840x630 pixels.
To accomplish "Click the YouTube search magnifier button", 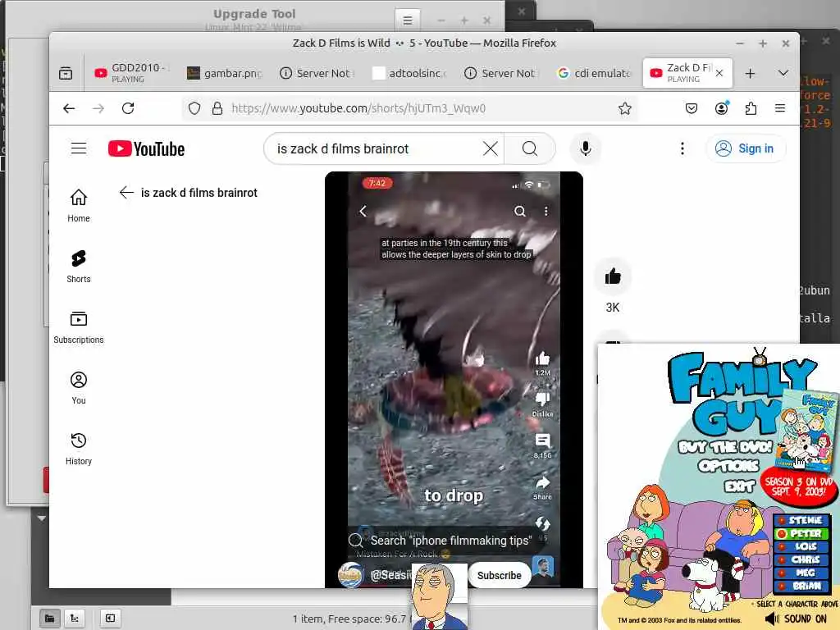I will (530, 148).
